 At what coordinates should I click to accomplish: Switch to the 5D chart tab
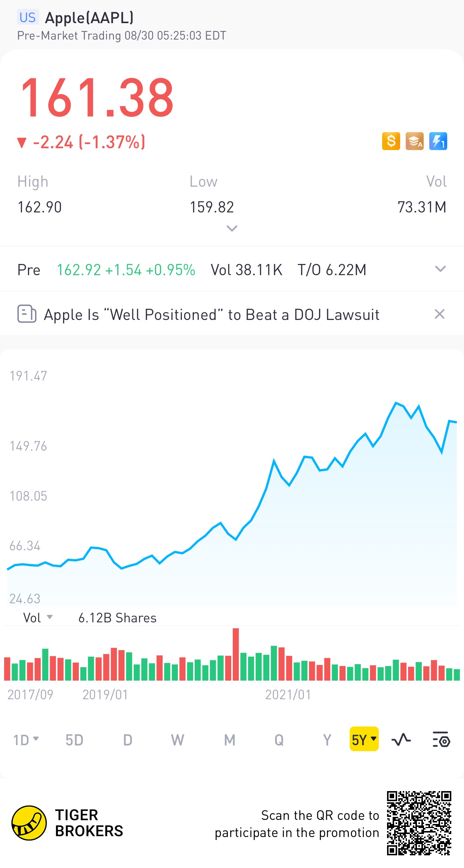click(x=74, y=740)
